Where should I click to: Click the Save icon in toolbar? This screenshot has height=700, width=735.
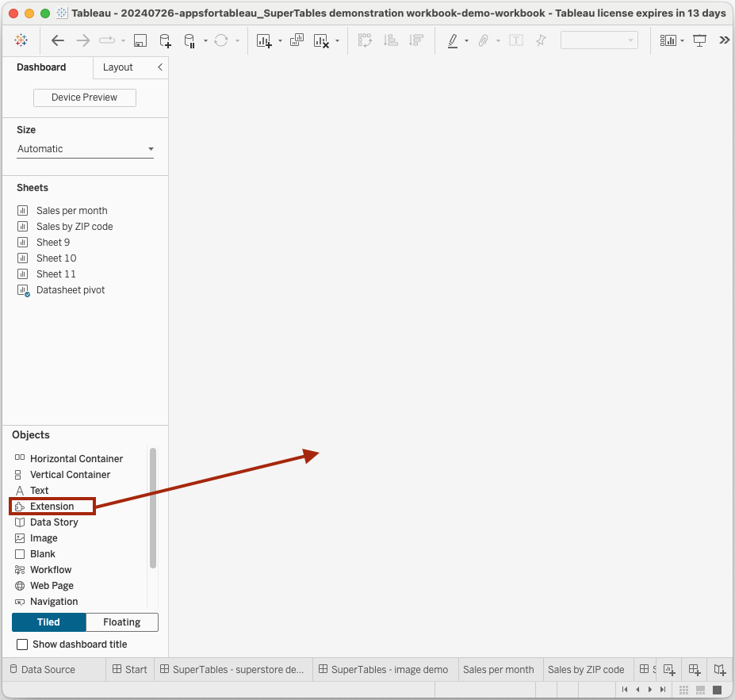[x=140, y=40]
